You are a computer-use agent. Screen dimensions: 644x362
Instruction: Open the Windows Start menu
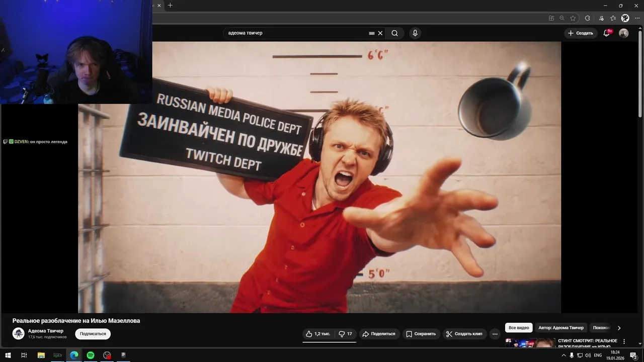[x=8, y=355]
